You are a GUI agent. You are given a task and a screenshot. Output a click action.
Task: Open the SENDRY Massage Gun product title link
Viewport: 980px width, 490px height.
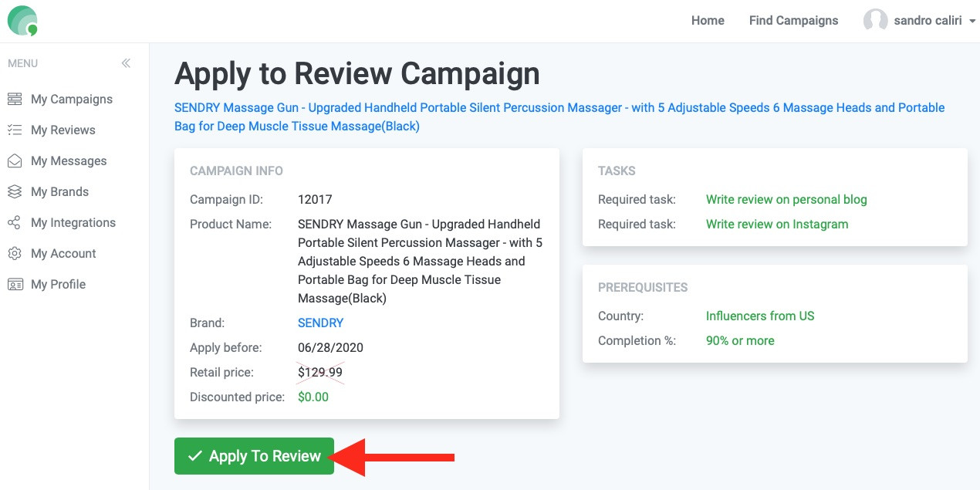coord(559,117)
